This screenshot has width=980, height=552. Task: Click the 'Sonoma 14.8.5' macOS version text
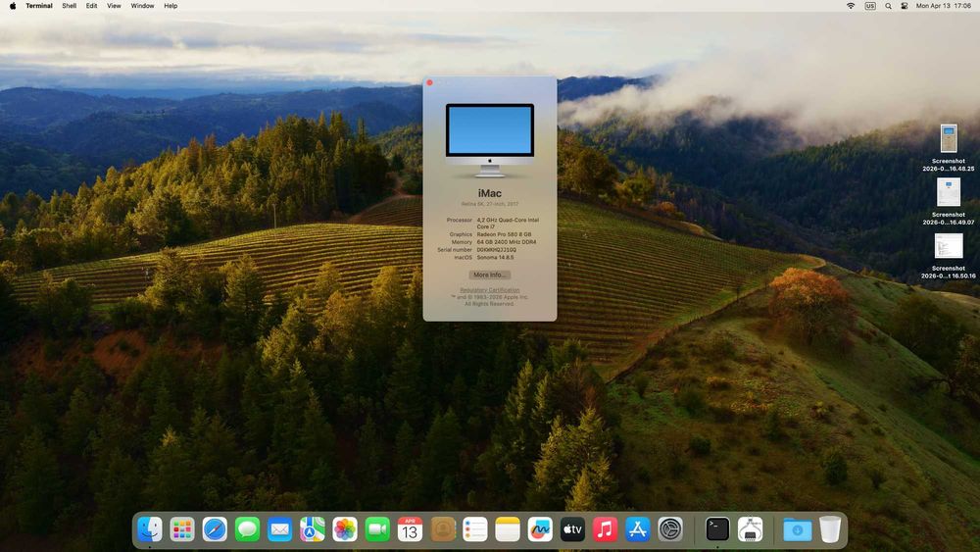pyautogui.click(x=496, y=257)
